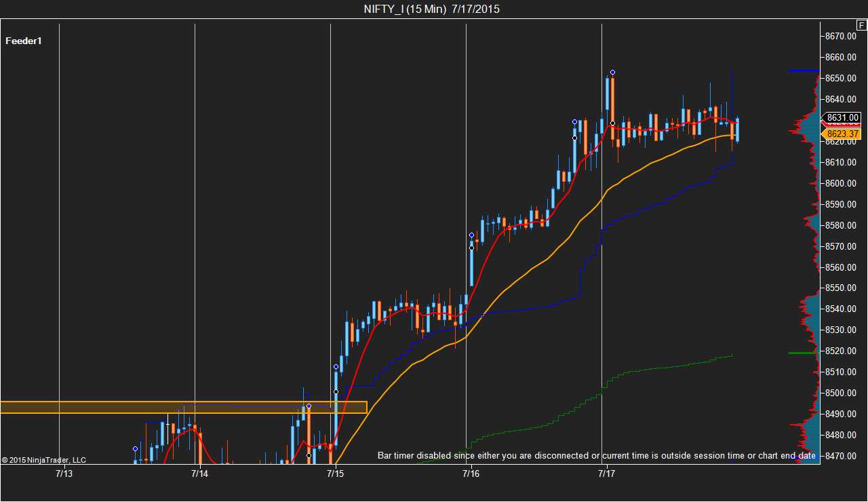
Task: Click the 7/16 date label
Action: pos(471,474)
